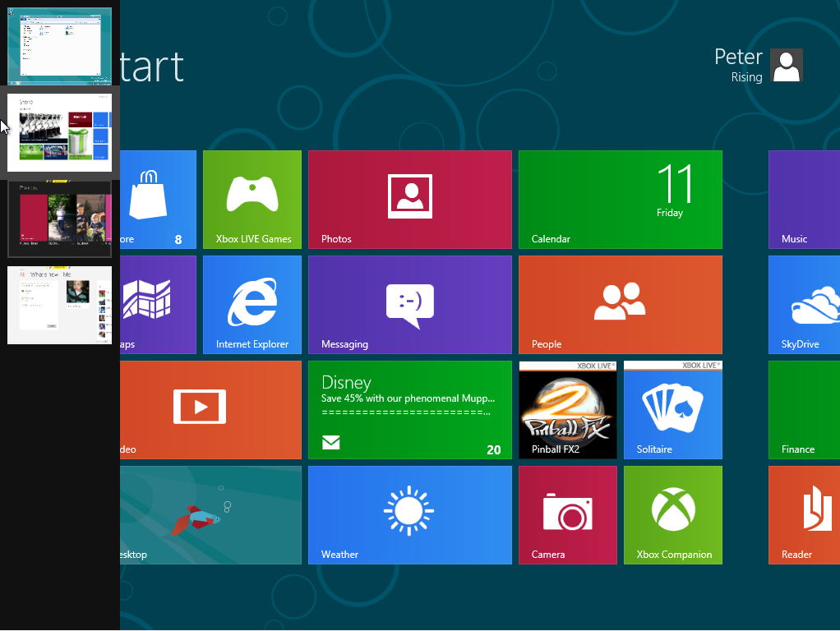Click the Peter user name text
The image size is (840, 631).
pos(738,57)
